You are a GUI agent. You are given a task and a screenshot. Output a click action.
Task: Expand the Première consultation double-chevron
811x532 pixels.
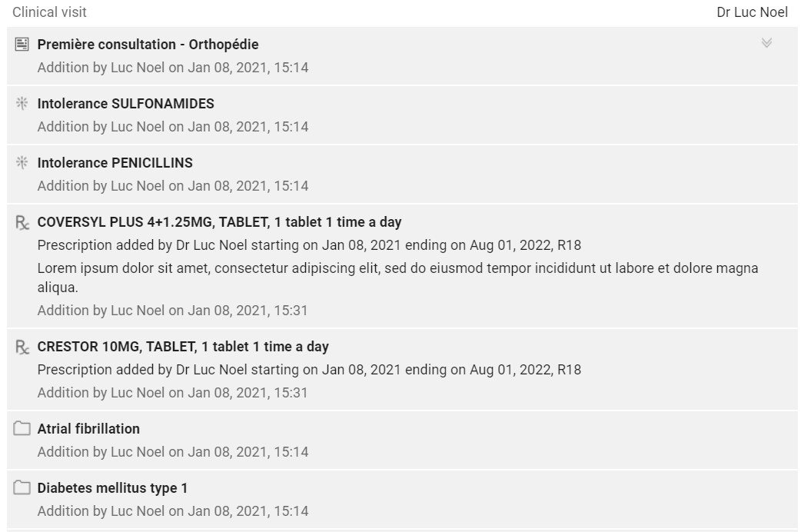pyautogui.click(x=766, y=43)
